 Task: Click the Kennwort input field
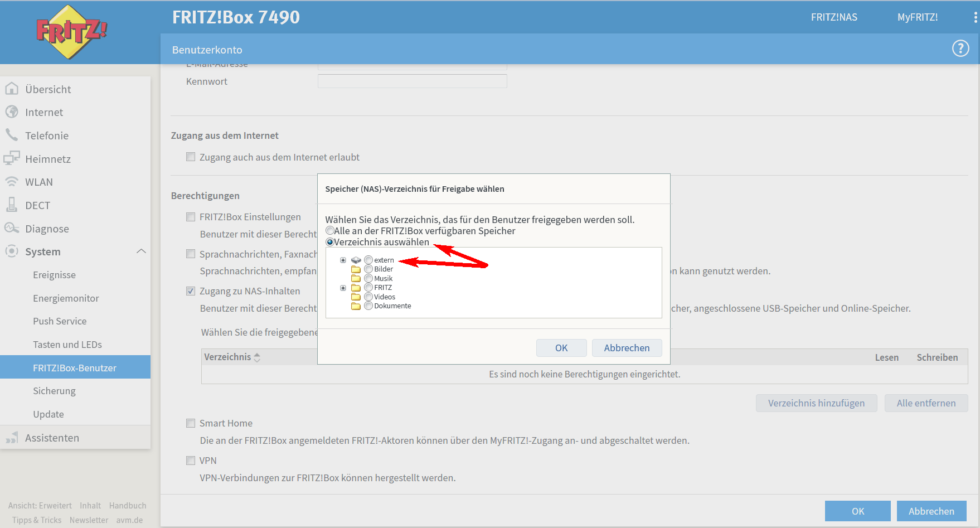pos(412,81)
